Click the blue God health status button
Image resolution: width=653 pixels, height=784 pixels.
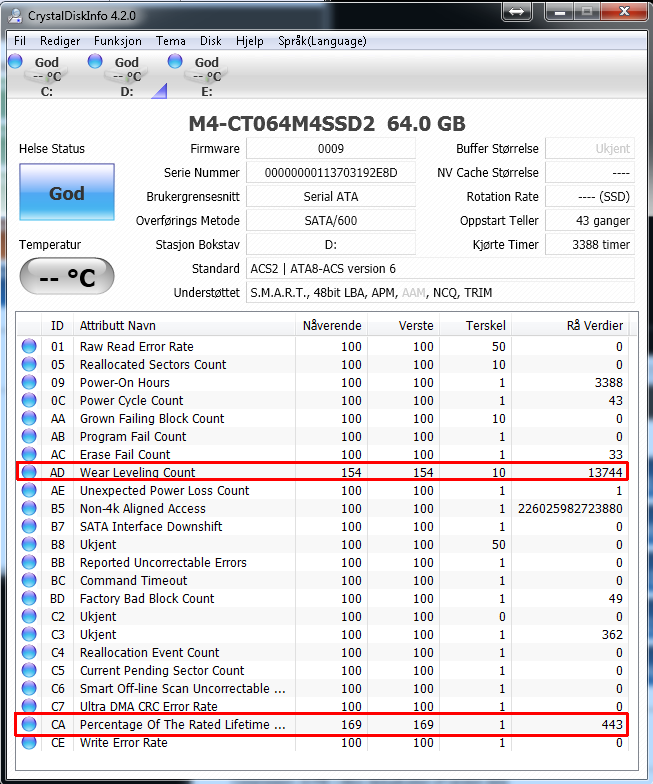[x=67, y=192]
